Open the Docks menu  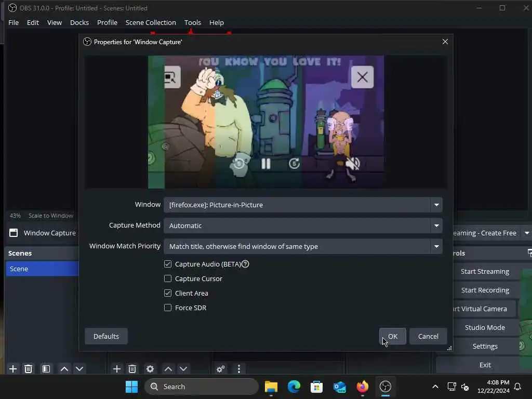point(79,22)
